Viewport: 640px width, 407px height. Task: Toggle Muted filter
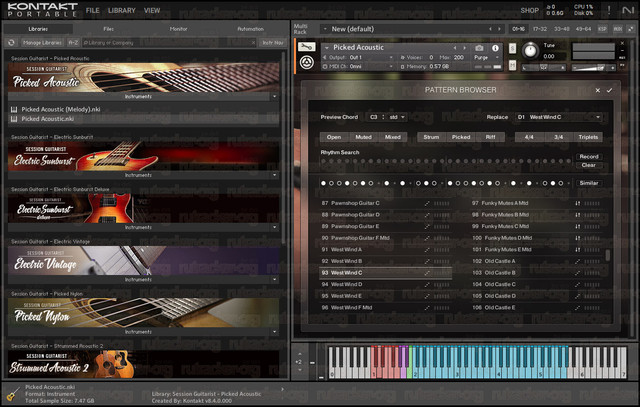pos(363,137)
